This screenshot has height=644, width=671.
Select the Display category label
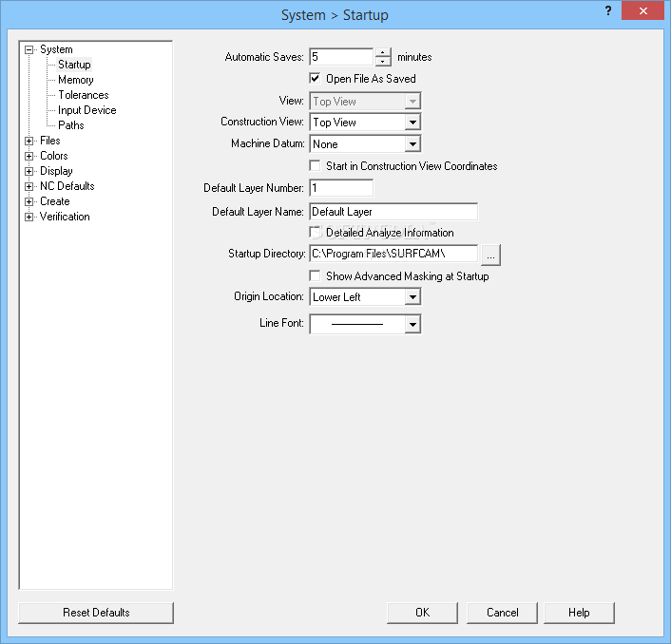56,171
